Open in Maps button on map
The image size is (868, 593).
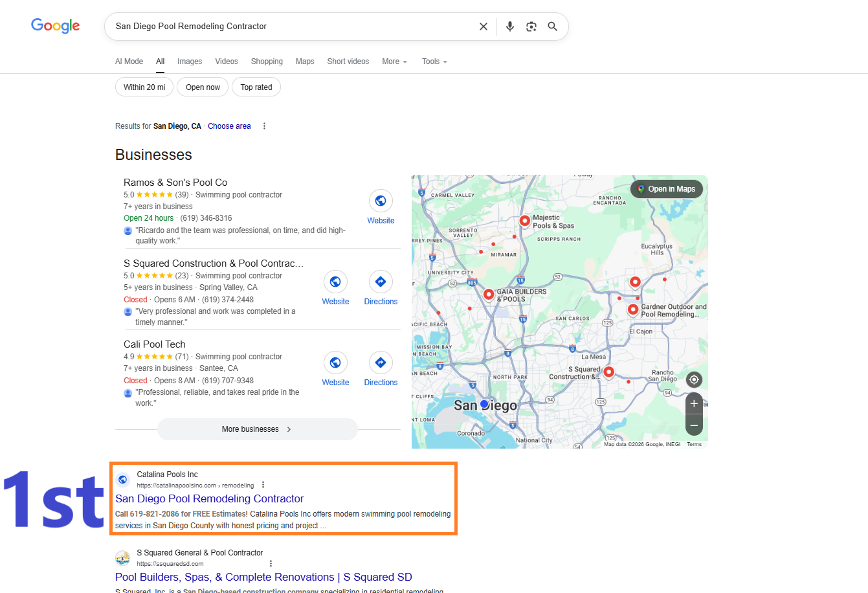[667, 189]
